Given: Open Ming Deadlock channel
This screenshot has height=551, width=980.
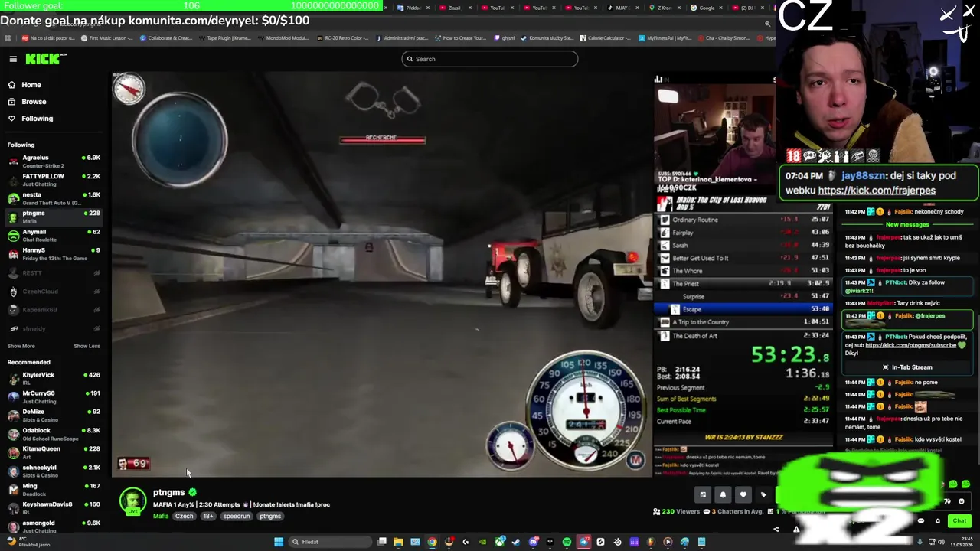Looking at the screenshot, I should [x=54, y=489].
